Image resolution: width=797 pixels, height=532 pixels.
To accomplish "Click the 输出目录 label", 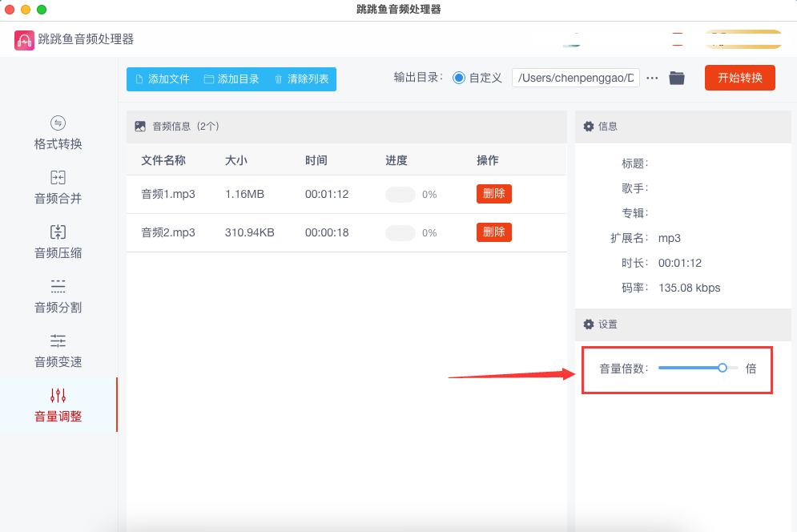I will point(418,77).
